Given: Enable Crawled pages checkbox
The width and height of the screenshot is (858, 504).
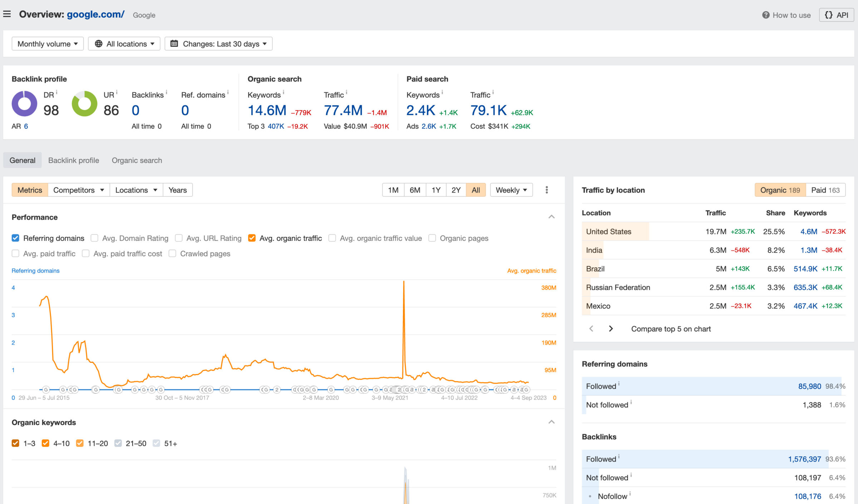Looking at the screenshot, I should 172,253.
